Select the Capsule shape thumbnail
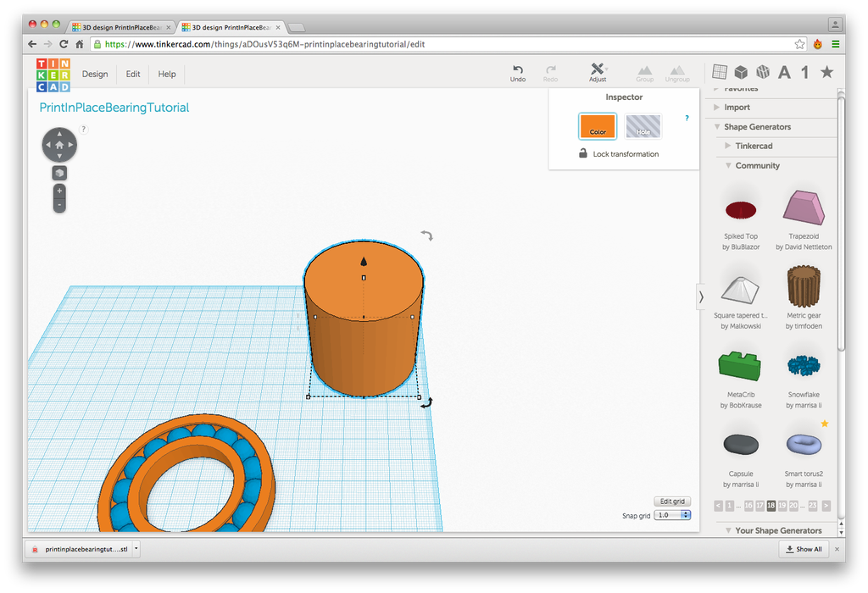Image resolution: width=868 pixels, height=593 pixels. click(741, 444)
